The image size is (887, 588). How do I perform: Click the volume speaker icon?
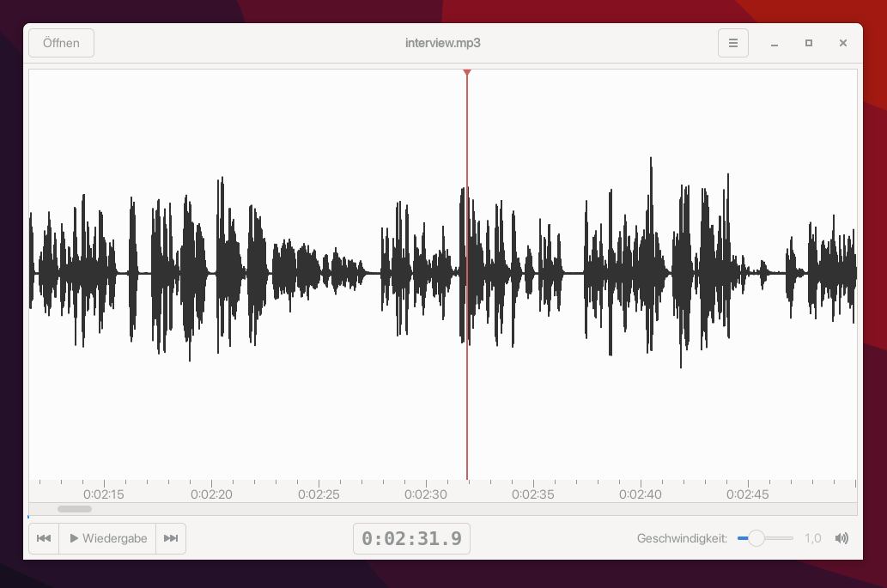pyautogui.click(x=841, y=538)
